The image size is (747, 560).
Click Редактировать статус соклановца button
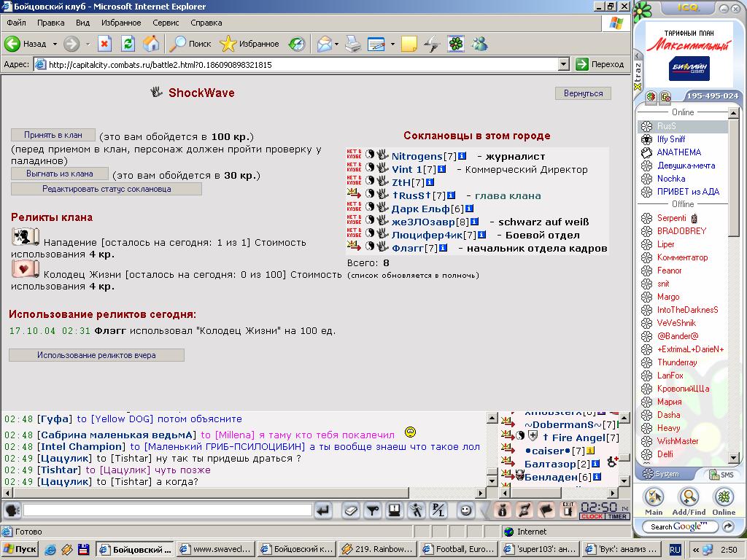(107, 189)
